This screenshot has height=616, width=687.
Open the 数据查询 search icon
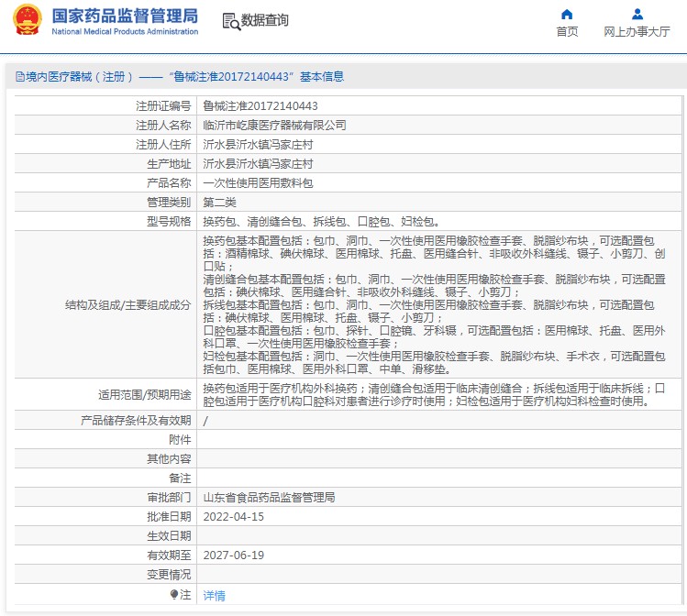[231, 21]
